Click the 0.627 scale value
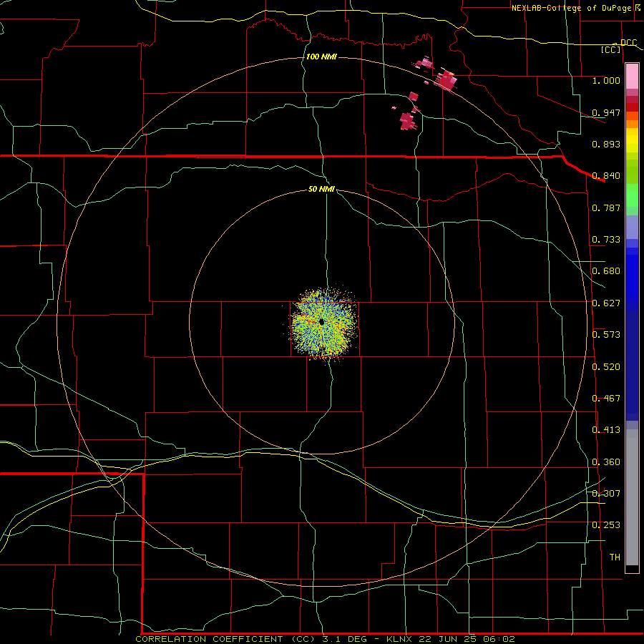The width and height of the screenshot is (644, 644). tap(606, 303)
